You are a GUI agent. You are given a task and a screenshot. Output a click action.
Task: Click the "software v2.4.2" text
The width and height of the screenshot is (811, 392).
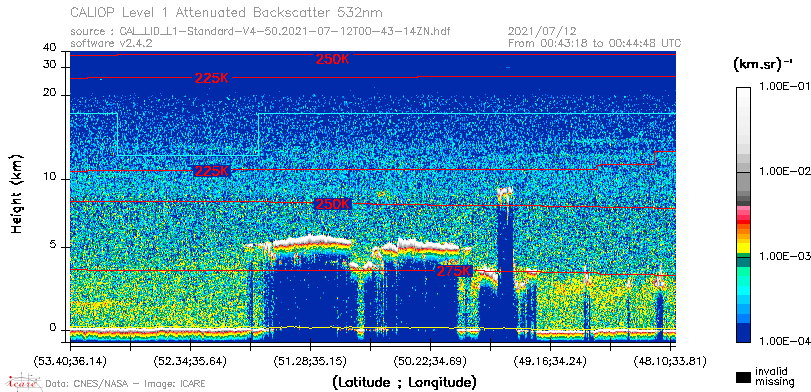tap(111, 43)
